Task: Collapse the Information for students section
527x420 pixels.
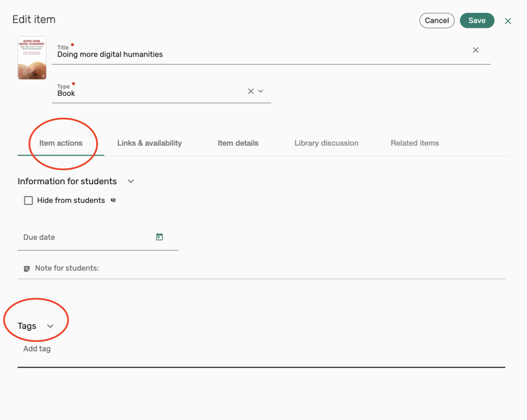Action: tap(131, 181)
